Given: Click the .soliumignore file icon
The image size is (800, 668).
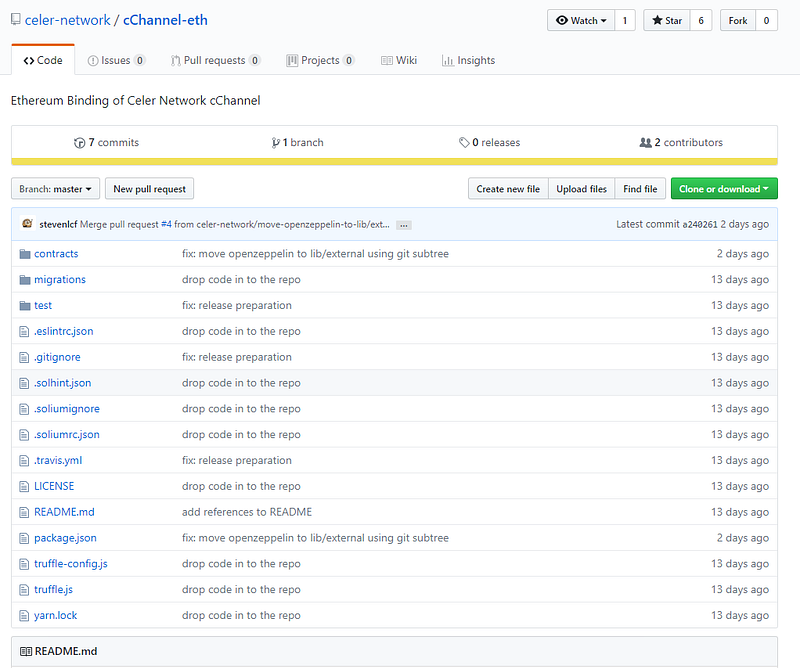Looking at the screenshot, I should tap(24, 409).
